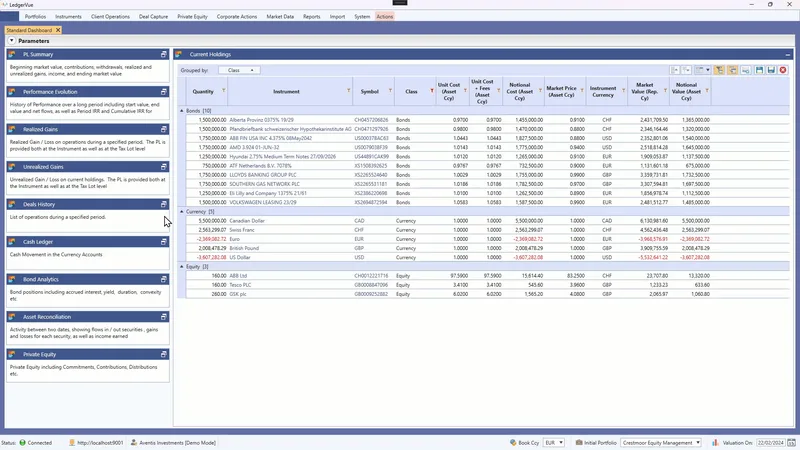This screenshot has height=450, width=800.
Task: Filter the Symbol column
Action: (390, 90)
